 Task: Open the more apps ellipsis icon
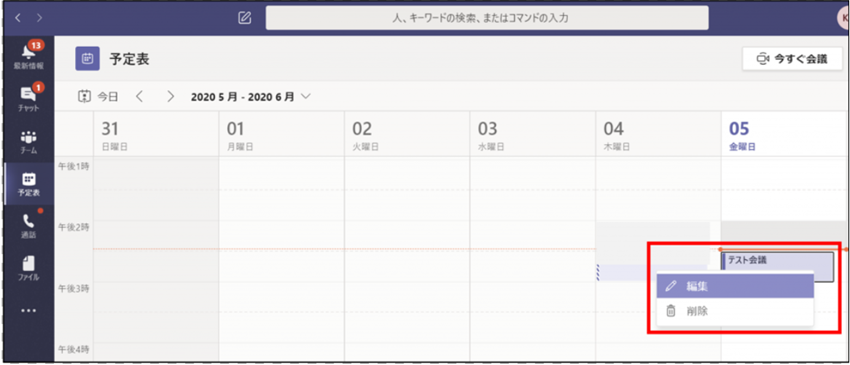pos(29,311)
